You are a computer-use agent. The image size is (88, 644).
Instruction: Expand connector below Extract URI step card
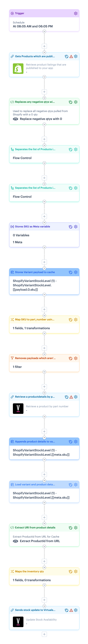[44, 546]
